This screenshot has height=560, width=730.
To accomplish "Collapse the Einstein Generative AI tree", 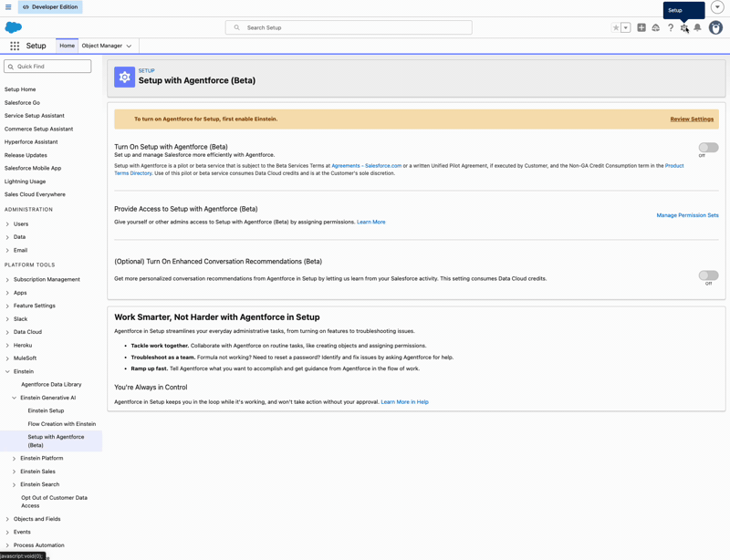I will (13, 397).
